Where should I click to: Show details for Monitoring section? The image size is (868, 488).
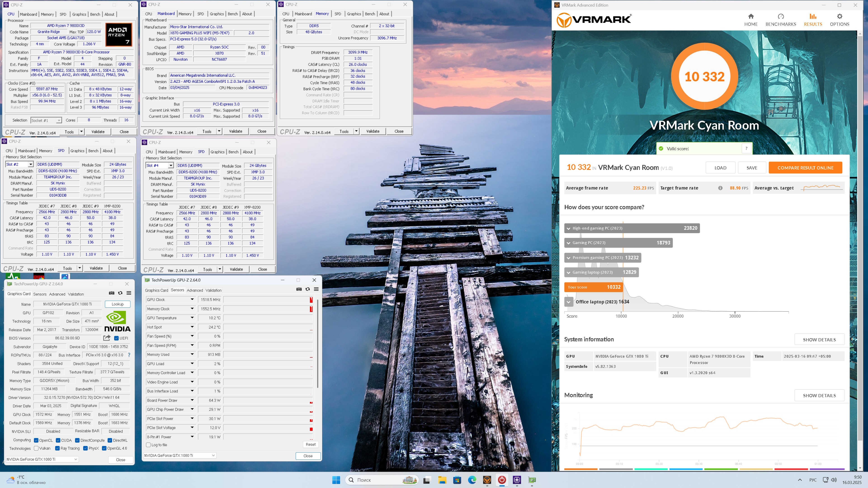pyautogui.click(x=819, y=395)
